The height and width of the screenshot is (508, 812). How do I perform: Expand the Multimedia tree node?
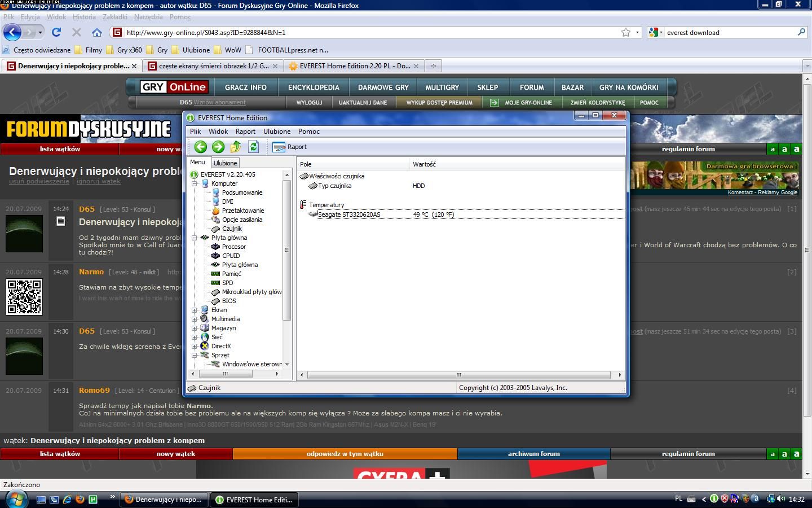[195, 319]
